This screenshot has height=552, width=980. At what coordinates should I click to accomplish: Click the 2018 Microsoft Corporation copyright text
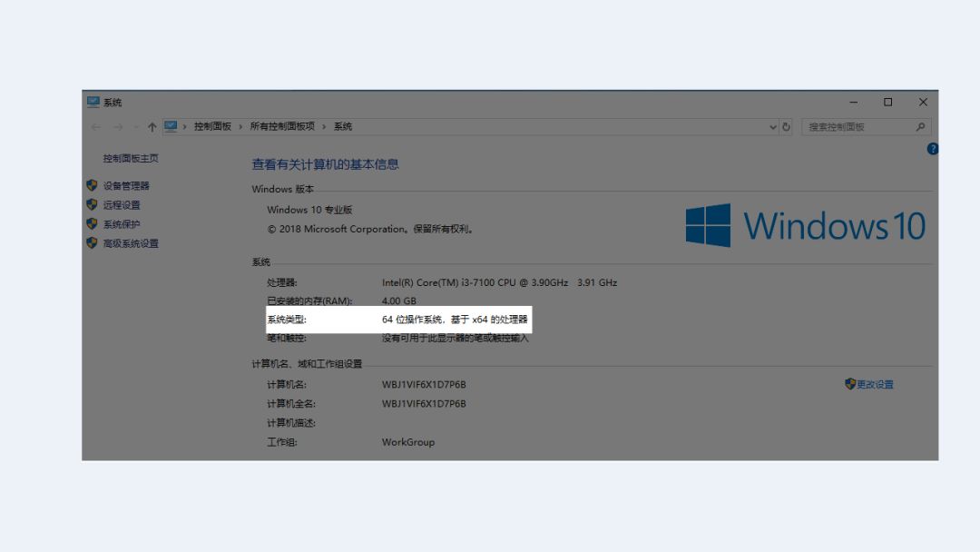tap(371, 229)
